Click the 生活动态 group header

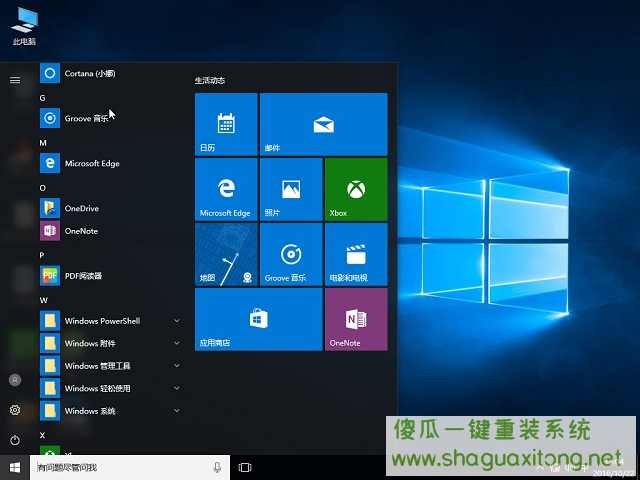(210, 80)
